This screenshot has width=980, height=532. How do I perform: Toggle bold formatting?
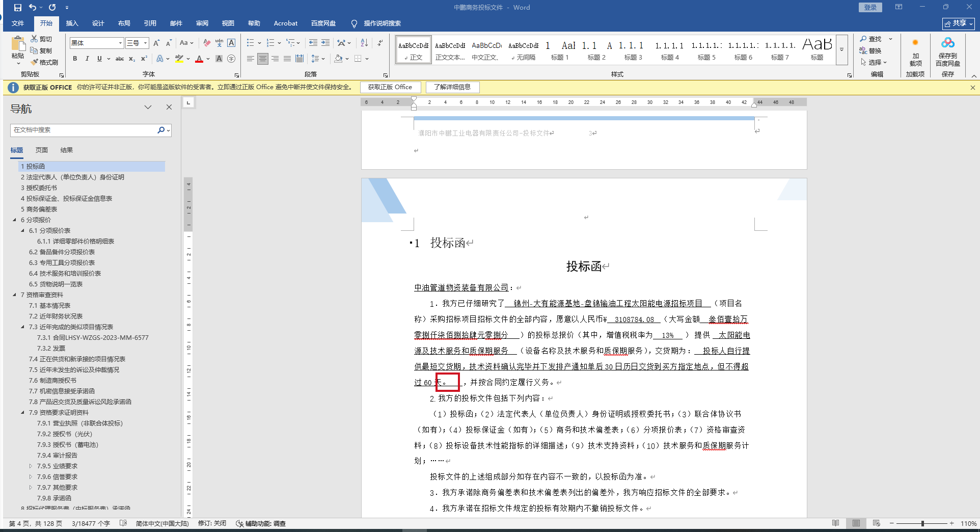(75, 59)
